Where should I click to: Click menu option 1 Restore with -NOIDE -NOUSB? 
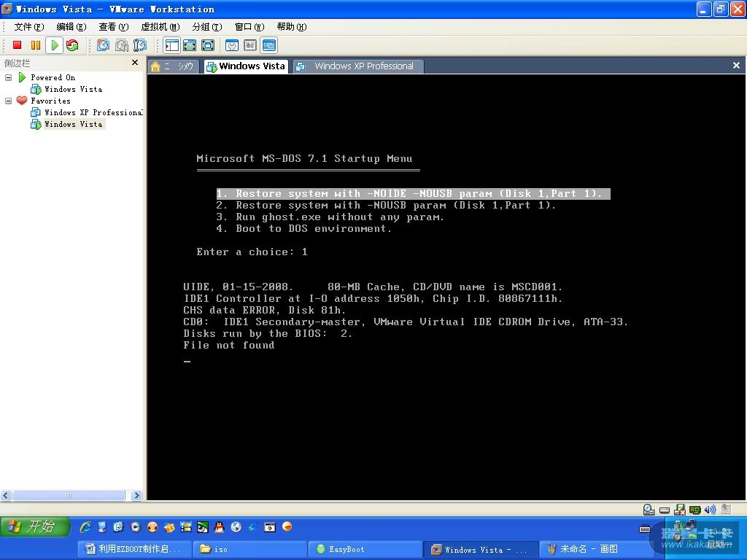413,194
